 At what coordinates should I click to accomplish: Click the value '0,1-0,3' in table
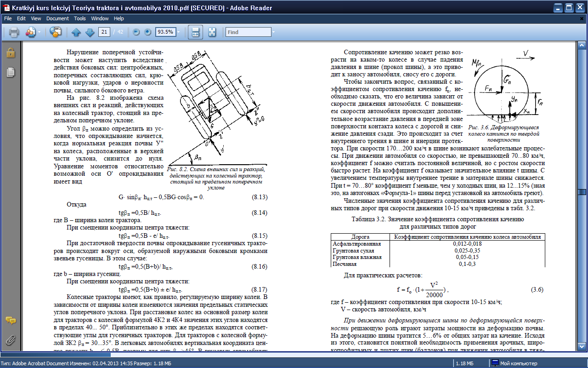point(467,264)
